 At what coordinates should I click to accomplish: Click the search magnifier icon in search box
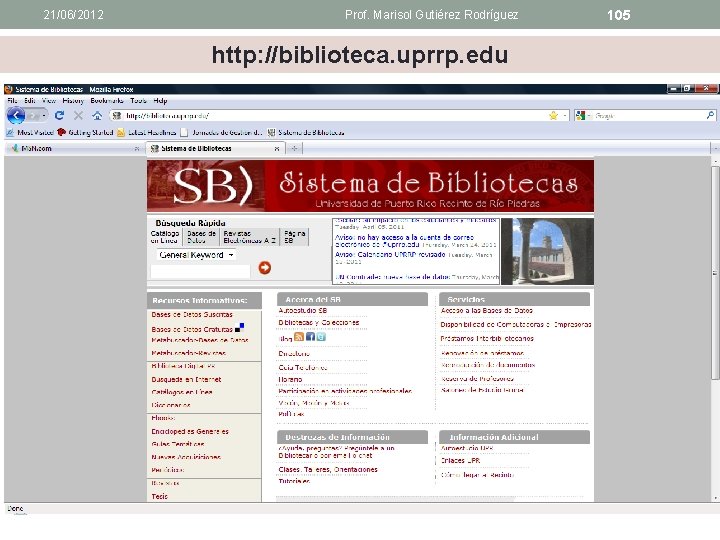coord(710,115)
